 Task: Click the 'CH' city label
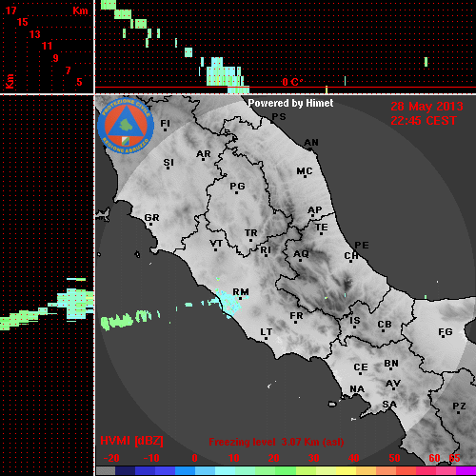click(x=351, y=255)
